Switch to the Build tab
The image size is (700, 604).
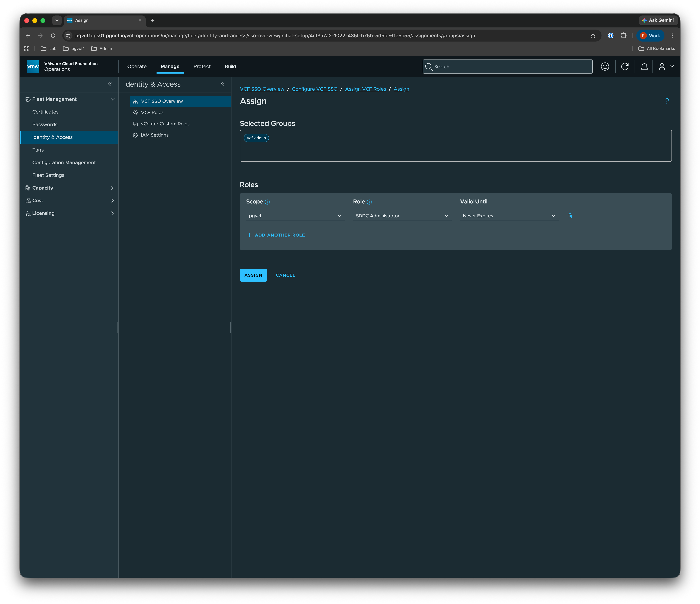(230, 67)
